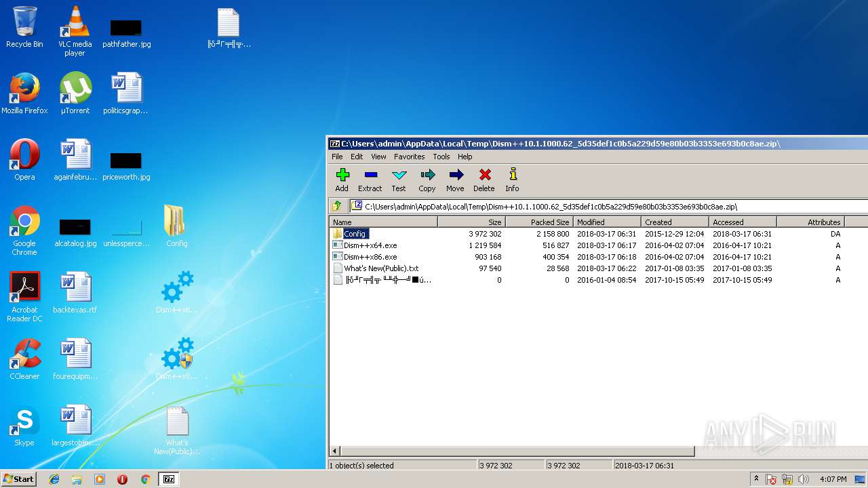Click the Add toolbar button in 7-Zip
The image size is (868, 488).
click(342, 180)
